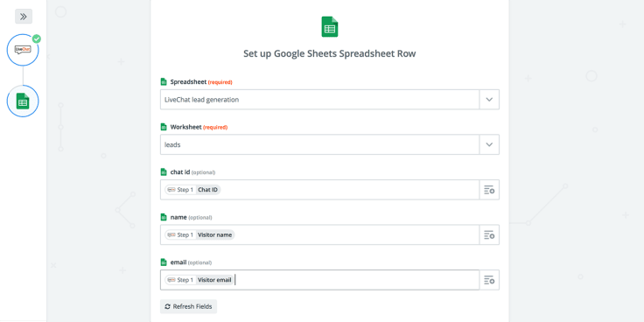The width and height of the screenshot is (644, 322).
Task: Click the green checkmark on LiveChat step
Action: coord(37,38)
